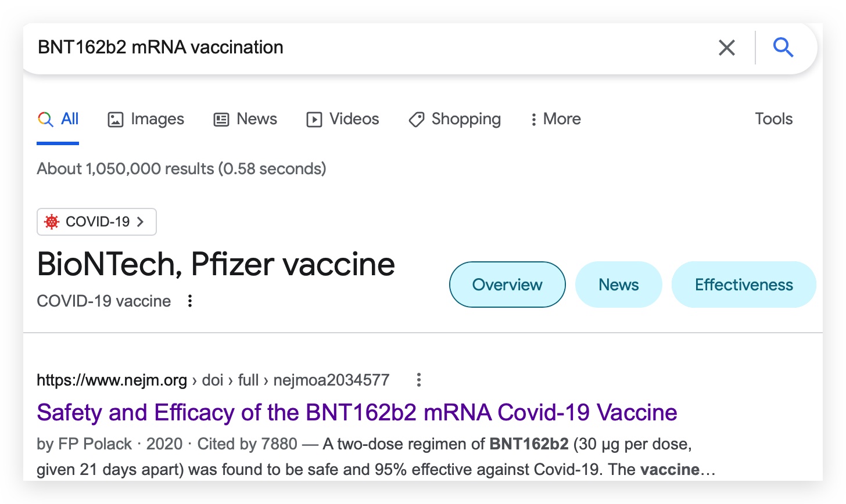This screenshot has width=846, height=504.
Task: Select the News tab newspaper icon
Action: 221,120
